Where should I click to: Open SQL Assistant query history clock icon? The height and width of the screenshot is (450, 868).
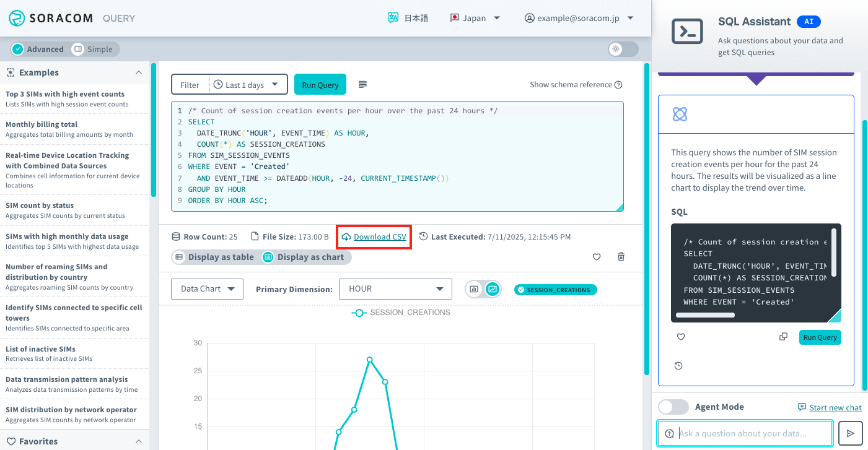coord(678,365)
